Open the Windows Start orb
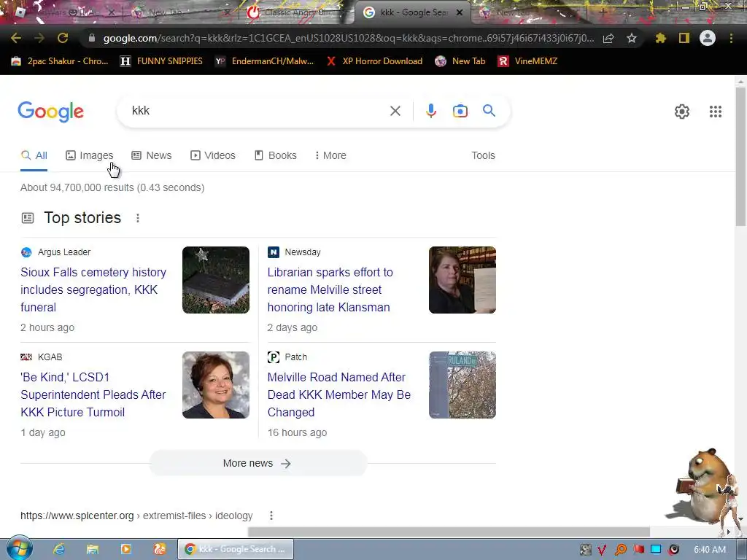Screen dimensions: 747x560 [18, 548]
